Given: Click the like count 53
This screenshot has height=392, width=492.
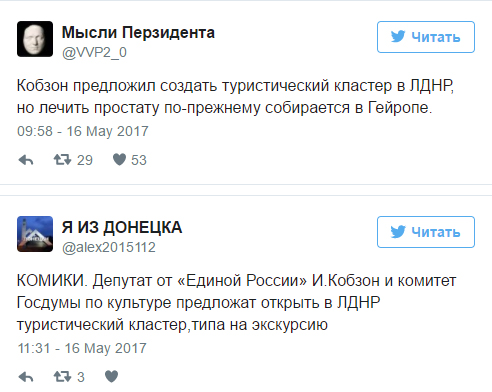Looking at the screenshot, I should click(139, 160).
